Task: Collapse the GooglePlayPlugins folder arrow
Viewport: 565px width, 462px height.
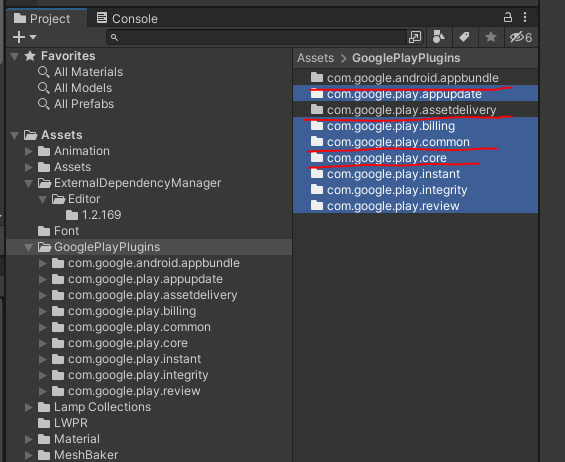Action: pyautogui.click(x=28, y=248)
